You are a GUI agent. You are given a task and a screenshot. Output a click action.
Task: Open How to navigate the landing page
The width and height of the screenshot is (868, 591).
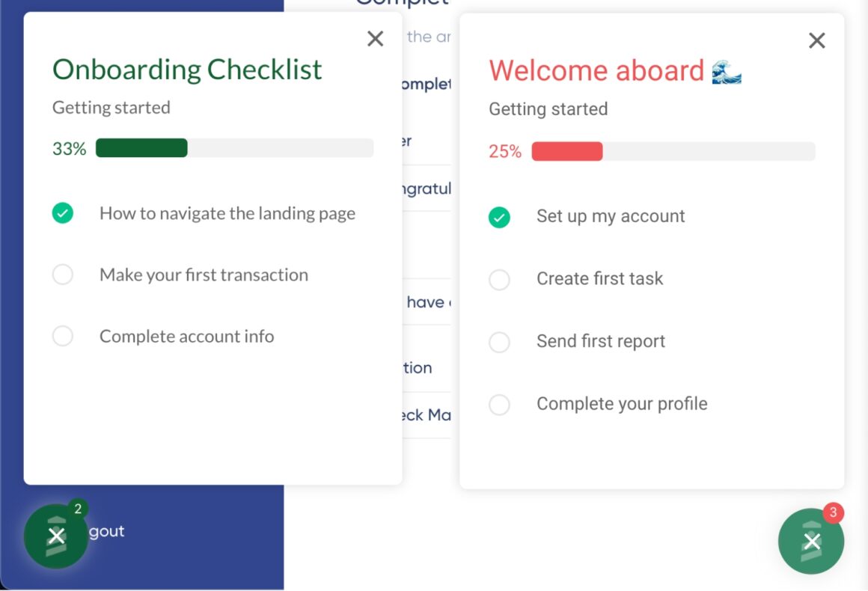(x=227, y=213)
